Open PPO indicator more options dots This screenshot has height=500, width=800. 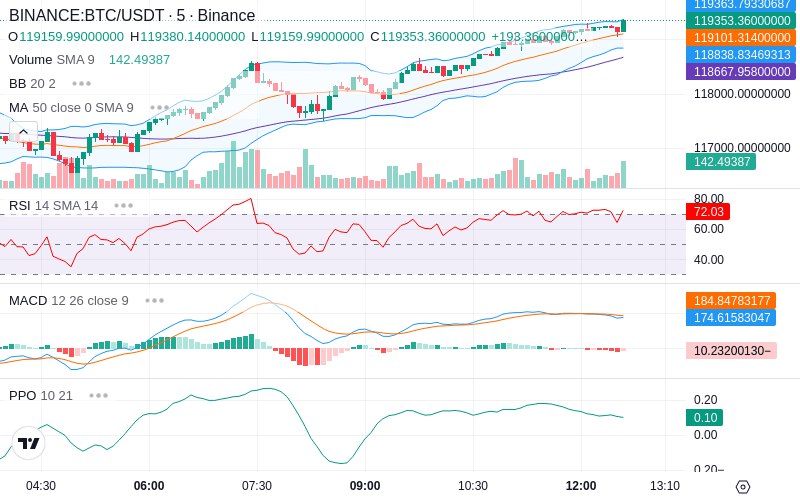tap(98, 395)
